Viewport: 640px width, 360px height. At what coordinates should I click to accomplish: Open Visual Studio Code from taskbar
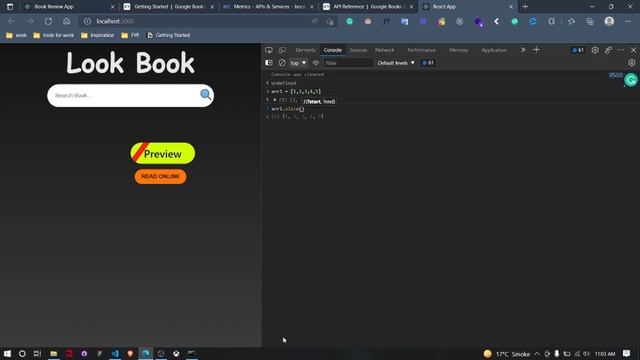click(115, 353)
